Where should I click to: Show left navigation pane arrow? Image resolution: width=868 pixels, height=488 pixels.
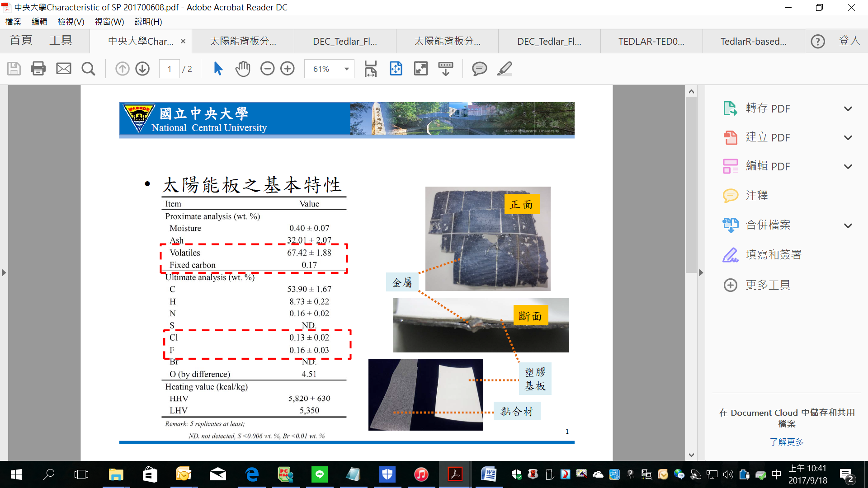click(x=4, y=273)
